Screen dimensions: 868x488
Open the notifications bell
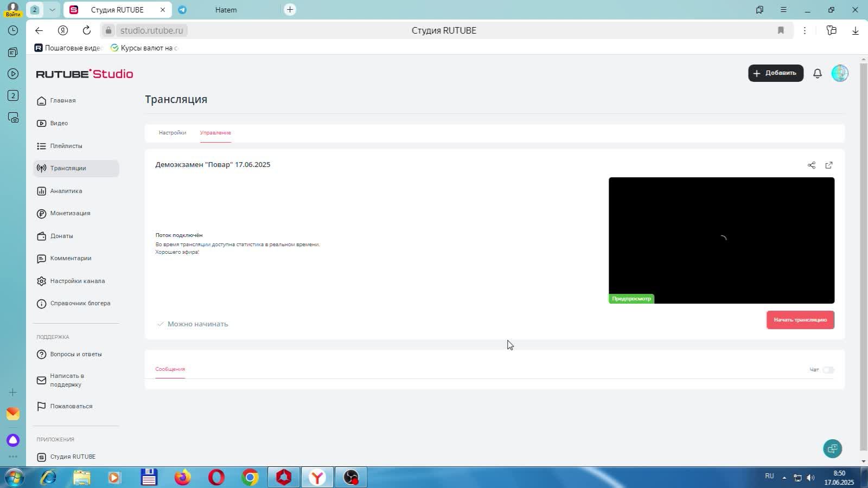[818, 73]
